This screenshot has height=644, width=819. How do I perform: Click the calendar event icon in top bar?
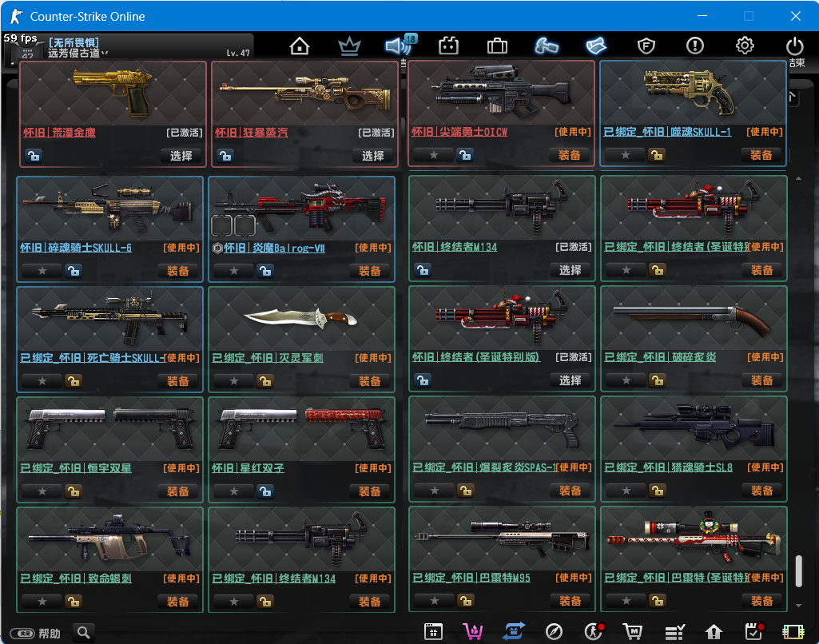click(448, 46)
